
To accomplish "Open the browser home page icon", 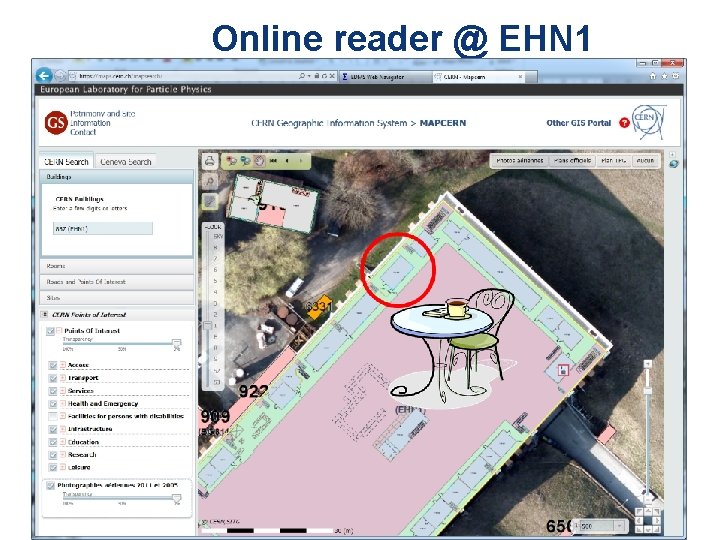I will pos(652,76).
